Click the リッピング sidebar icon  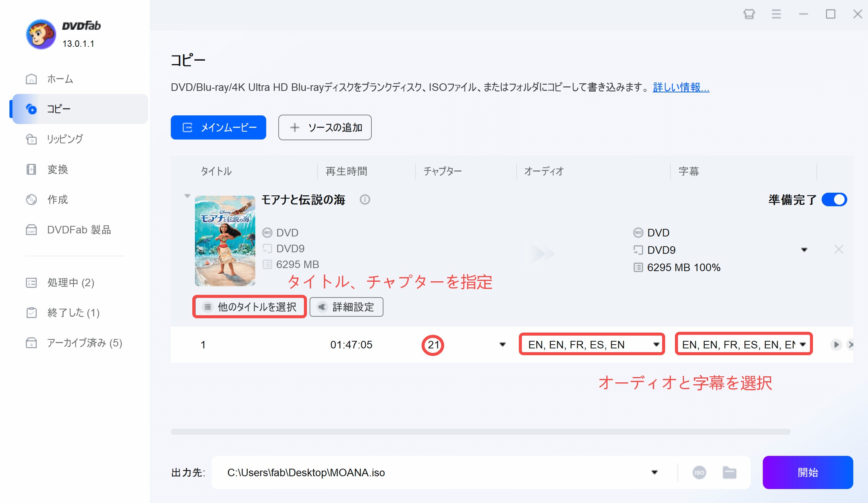pos(31,139)
